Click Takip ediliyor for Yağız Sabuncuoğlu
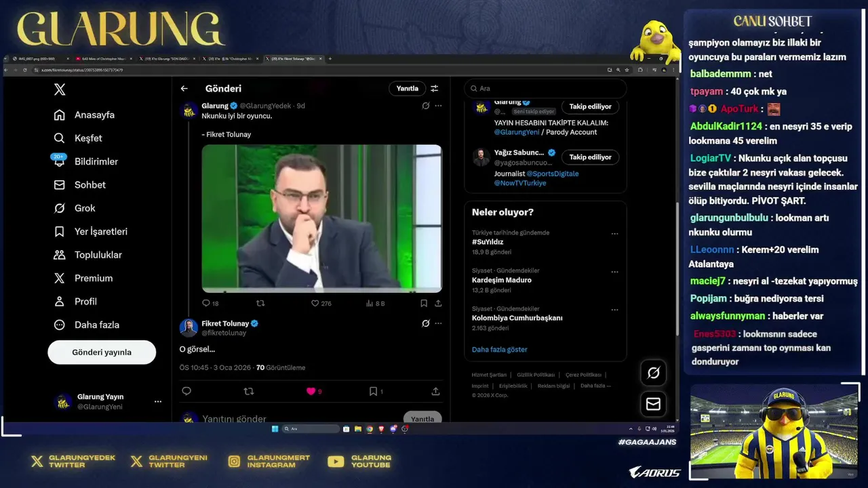The image size is (868, 488). click(x=590, y=157)
